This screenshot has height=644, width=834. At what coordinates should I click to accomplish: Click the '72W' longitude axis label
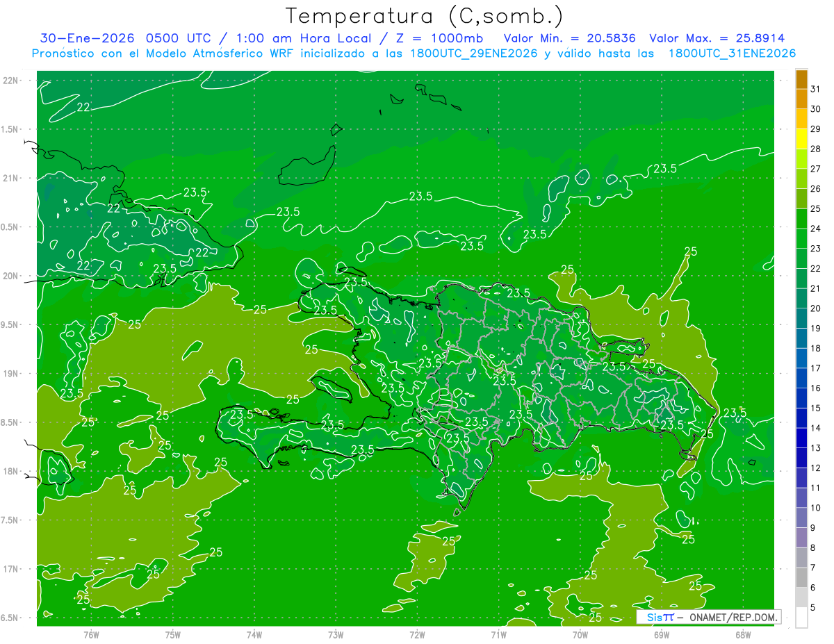[417, 635]
